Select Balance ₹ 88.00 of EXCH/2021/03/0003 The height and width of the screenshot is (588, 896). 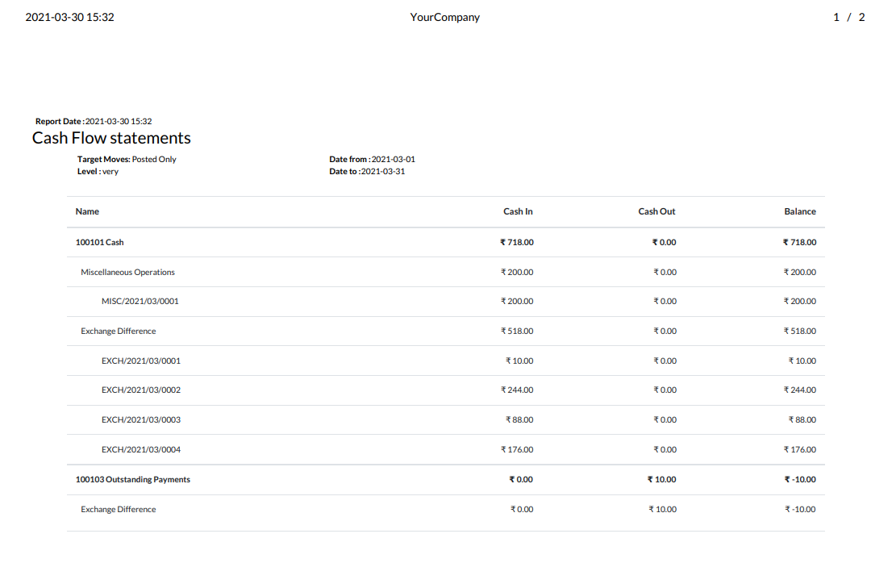pos(802,419)
